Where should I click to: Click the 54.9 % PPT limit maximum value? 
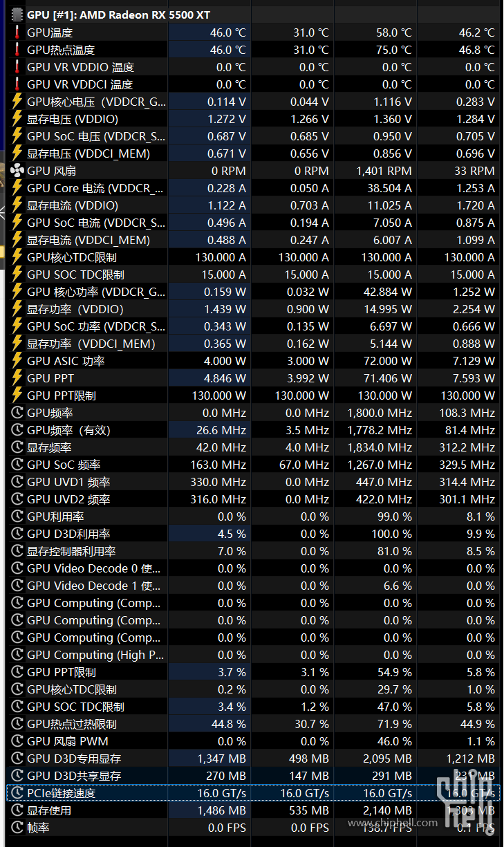point(396,672)
